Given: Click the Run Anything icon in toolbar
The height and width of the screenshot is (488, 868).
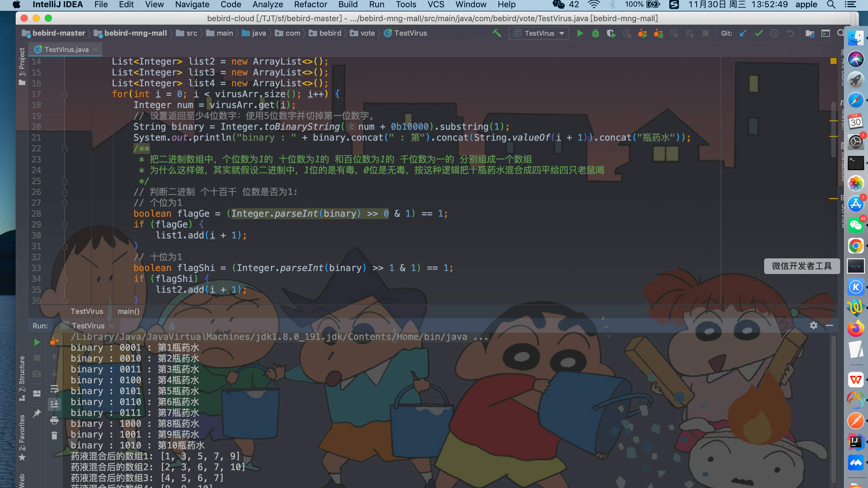Looking at the screenshot, I should [825, 33].
